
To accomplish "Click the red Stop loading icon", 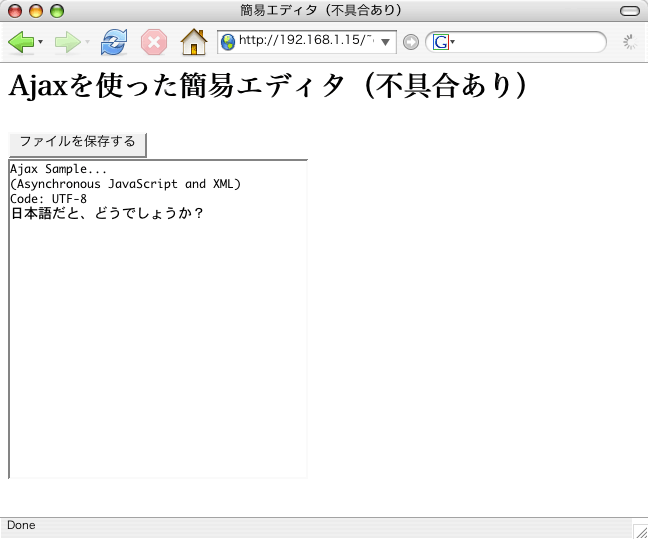I will (154, 42).
